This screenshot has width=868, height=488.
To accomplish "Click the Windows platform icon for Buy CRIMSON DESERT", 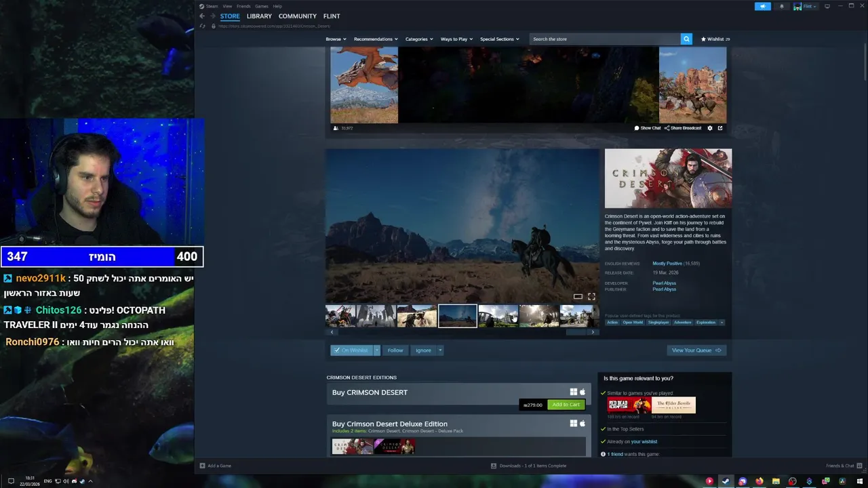I will click(x=573, y=392).
